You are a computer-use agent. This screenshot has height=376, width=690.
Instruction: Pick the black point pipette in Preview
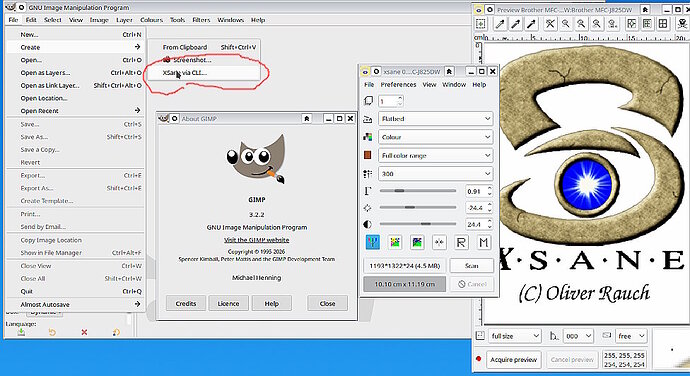click(x=531, y=24)
